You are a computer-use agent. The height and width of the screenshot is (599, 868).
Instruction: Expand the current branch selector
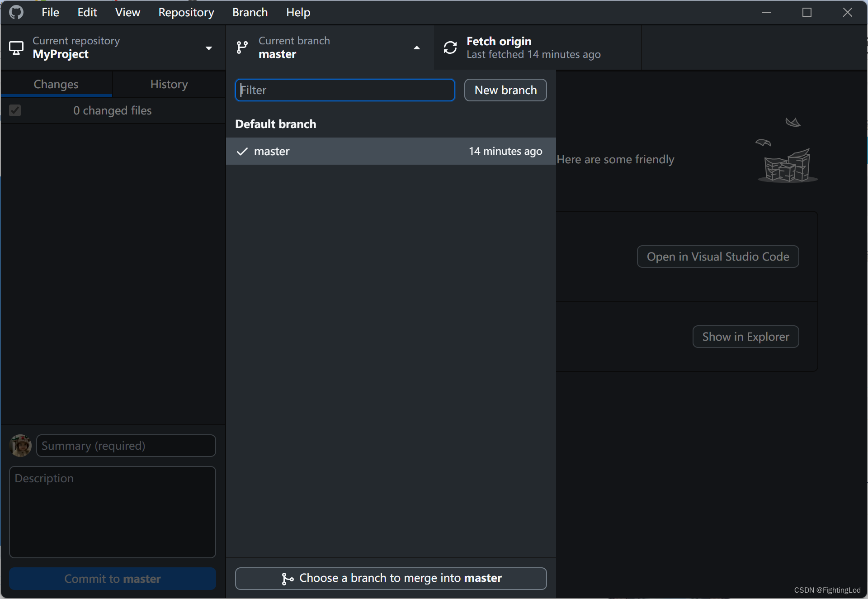(329, 47)
